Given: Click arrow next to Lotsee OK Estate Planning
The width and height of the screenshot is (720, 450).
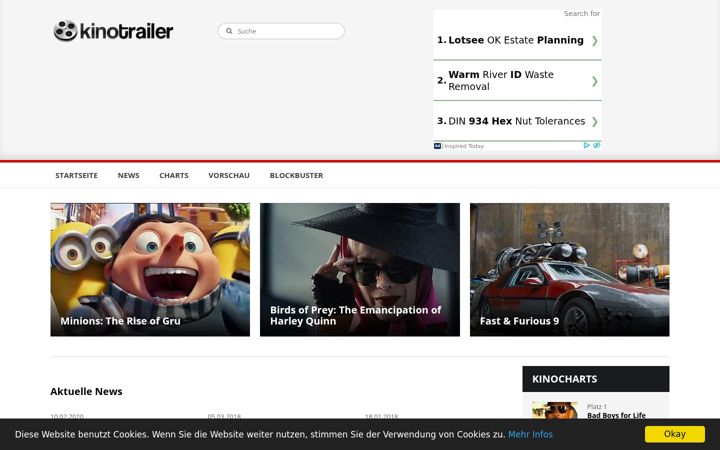Looking at the screenshot, I should coord(595,40).
